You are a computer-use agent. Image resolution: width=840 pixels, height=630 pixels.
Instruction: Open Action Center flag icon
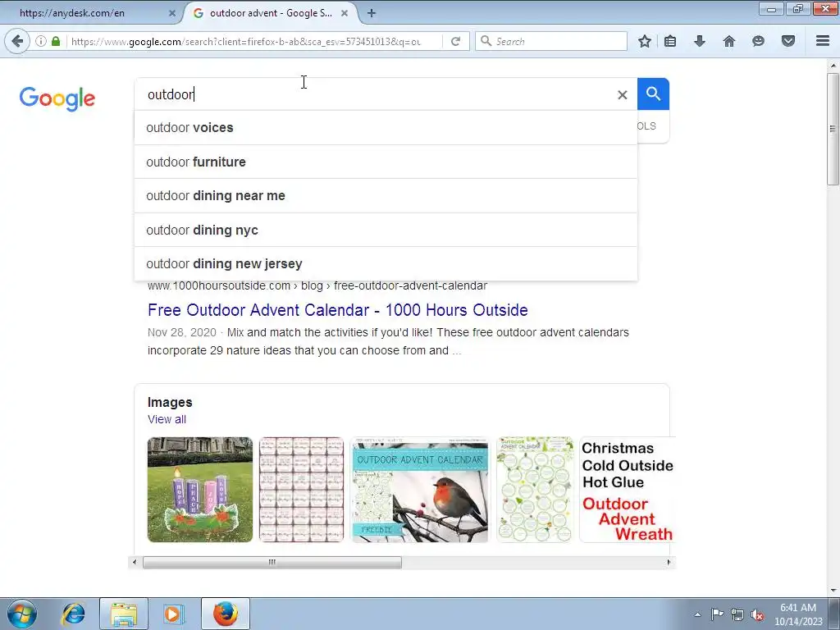pyautogui.click(x=717, y=614)
